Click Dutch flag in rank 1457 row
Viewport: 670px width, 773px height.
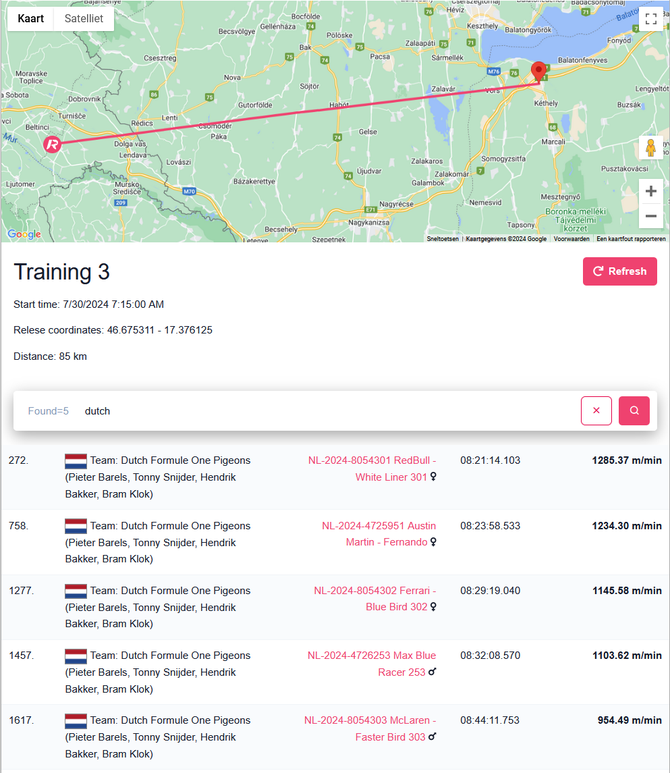[76, 656]
